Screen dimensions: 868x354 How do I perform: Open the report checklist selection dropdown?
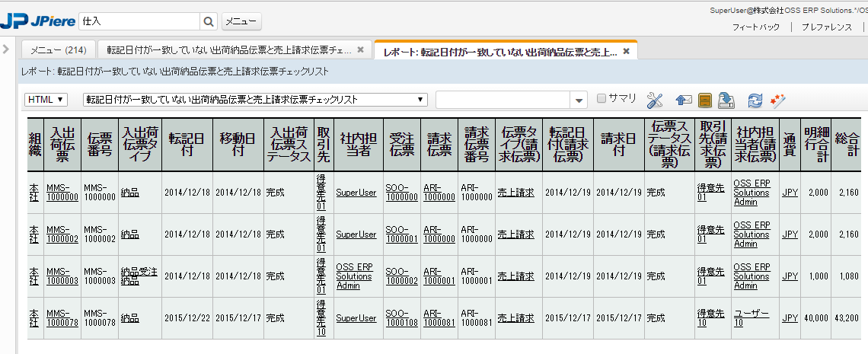click(x=255, y=100)
